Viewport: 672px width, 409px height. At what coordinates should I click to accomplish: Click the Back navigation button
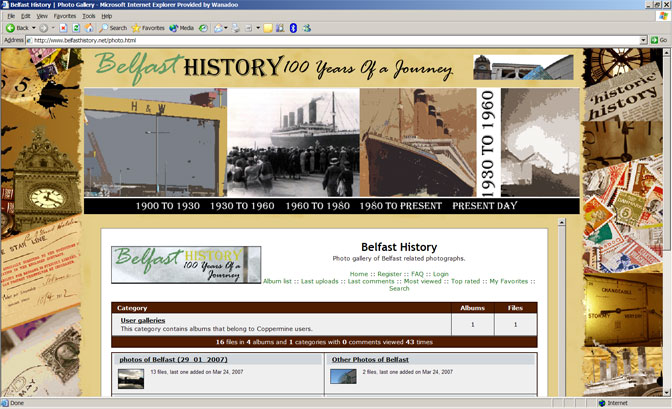click(x=17, y=28)
